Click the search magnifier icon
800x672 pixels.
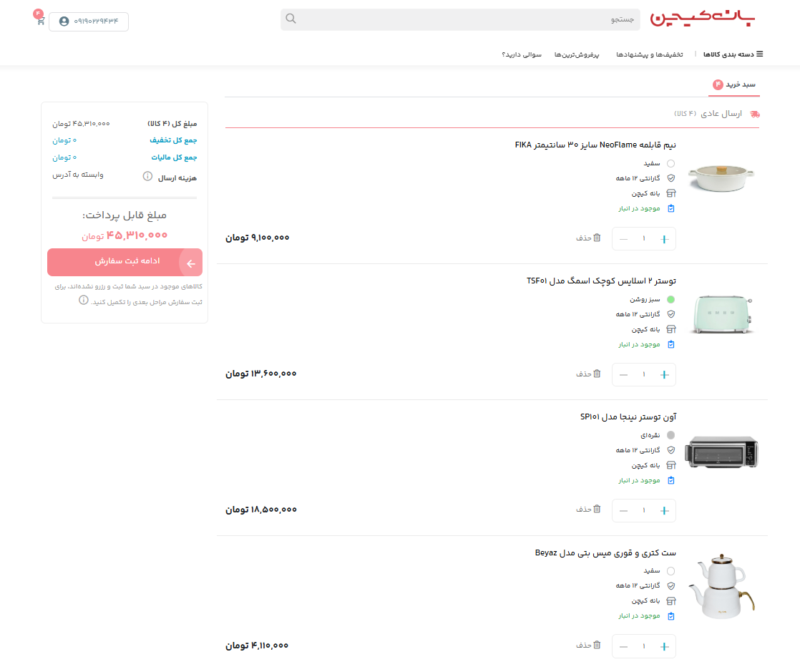(x=291, y=19)
